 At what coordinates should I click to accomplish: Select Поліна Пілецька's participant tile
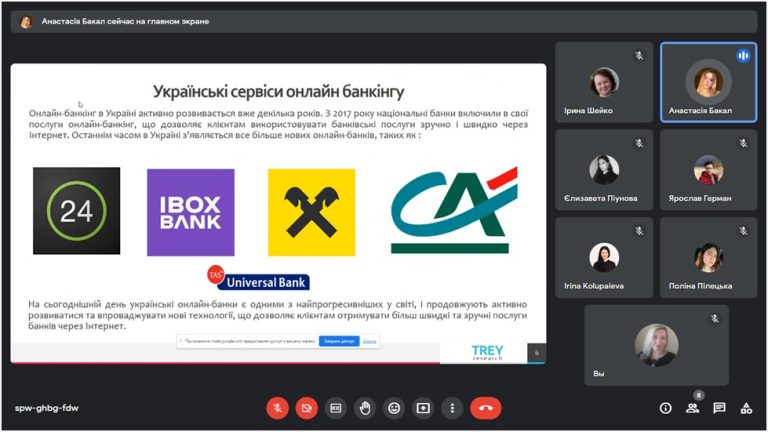[708, 257]
